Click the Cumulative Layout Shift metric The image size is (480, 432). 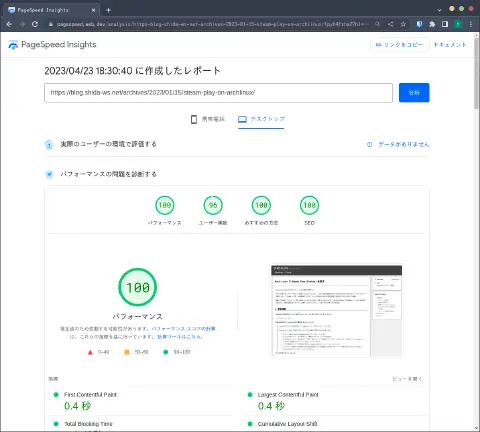click(287, 424)
